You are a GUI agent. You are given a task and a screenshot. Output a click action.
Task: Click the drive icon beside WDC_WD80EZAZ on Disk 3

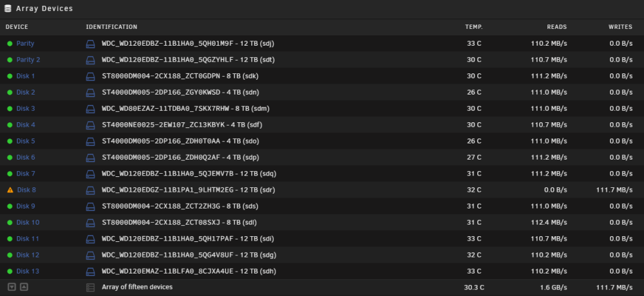pos(90,109)
